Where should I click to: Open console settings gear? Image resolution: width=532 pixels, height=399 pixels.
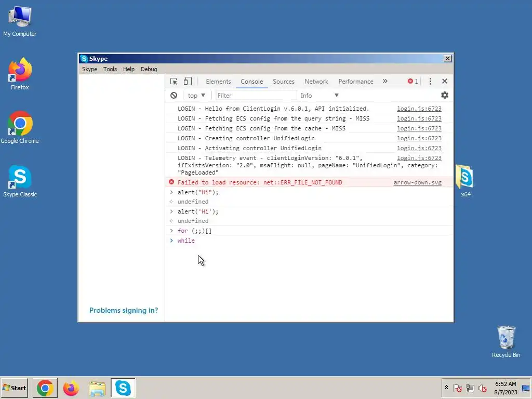coord(445,96)
